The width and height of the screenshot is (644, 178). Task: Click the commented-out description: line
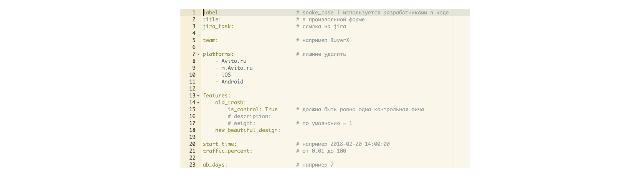[249, 117]
